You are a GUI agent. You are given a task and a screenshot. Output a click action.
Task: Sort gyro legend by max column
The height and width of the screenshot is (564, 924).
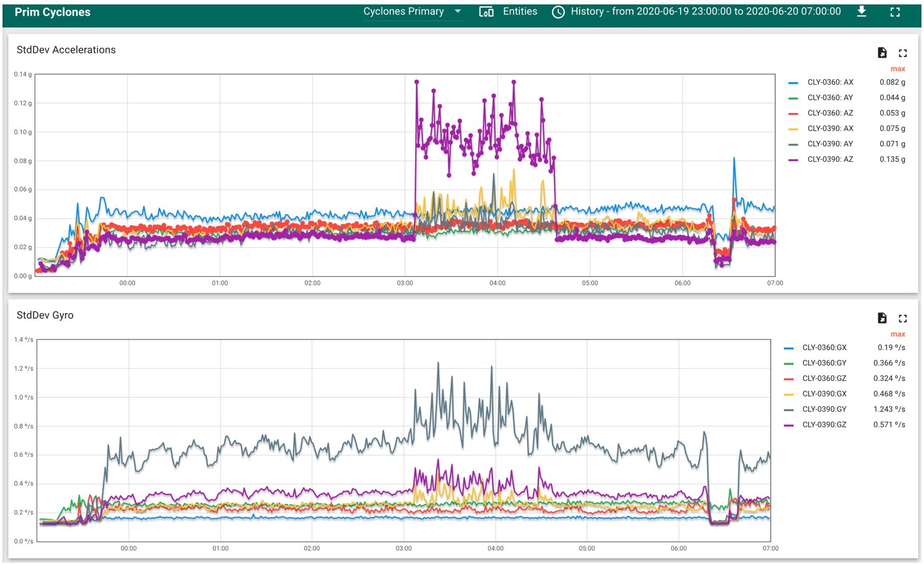coord(898,334)
